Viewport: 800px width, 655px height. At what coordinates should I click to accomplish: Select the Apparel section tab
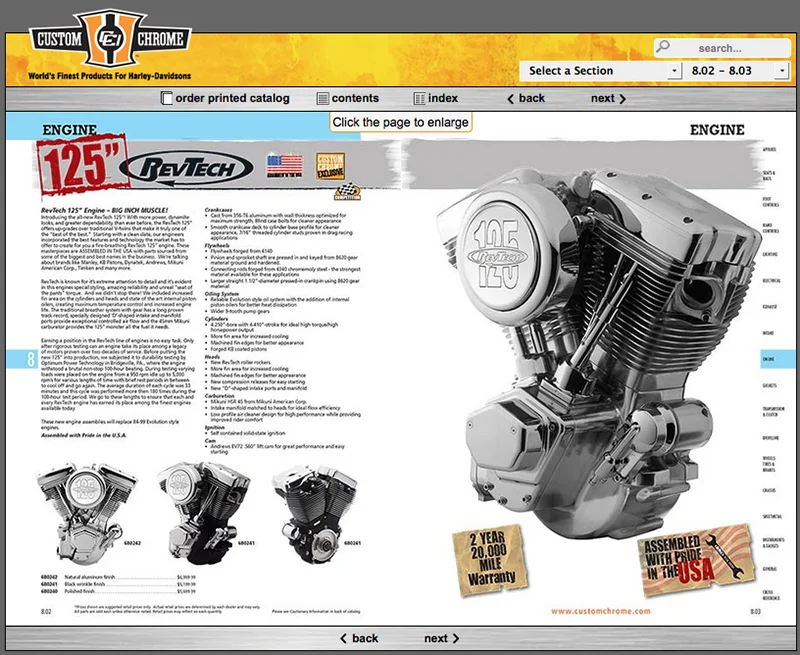pyautogui.click(x=769, y=150)
